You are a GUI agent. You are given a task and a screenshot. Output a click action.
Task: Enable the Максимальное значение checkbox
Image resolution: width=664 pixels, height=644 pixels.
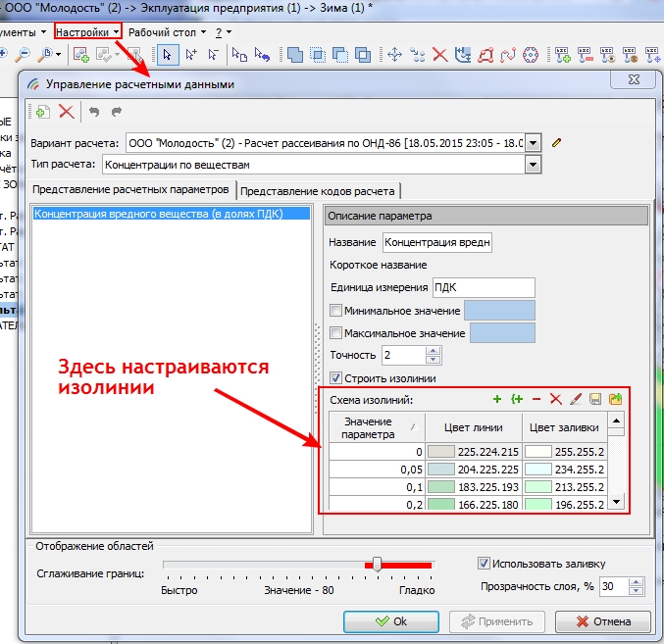pos(336,333)
